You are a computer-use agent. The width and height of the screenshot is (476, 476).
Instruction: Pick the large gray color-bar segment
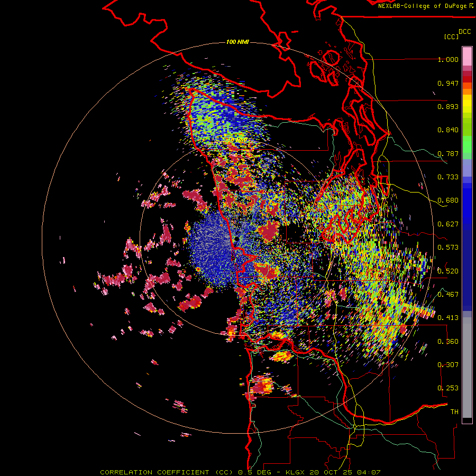467,368
